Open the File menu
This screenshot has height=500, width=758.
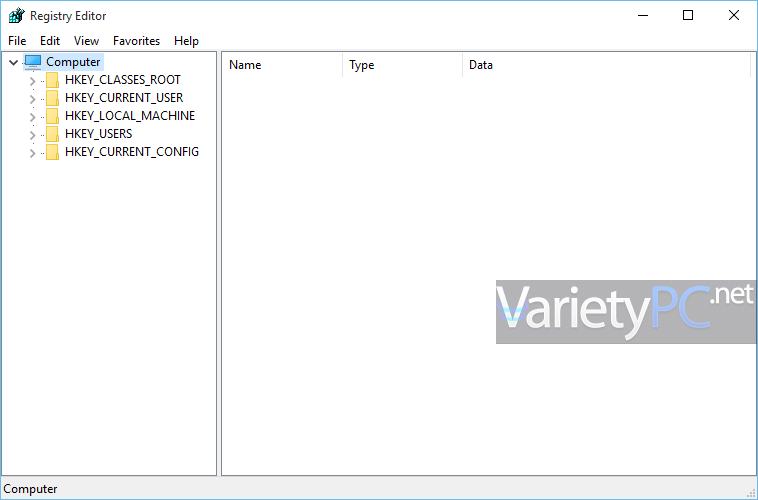coord(17,41)
